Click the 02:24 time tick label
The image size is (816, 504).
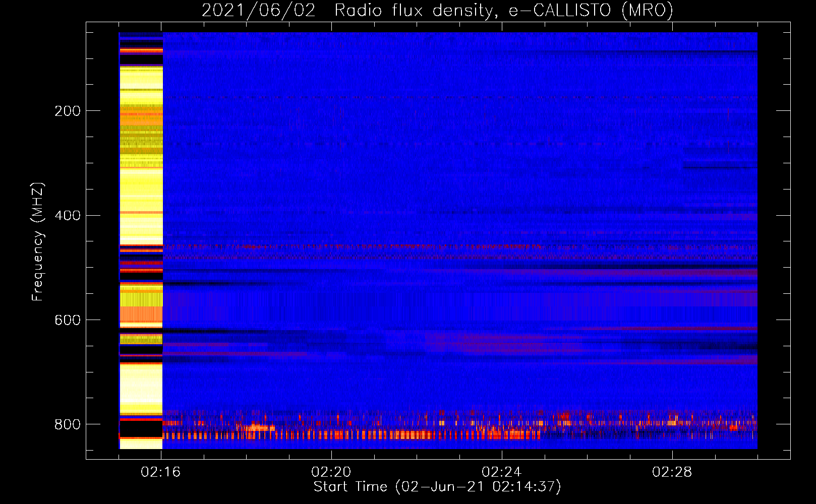coord(502,472)
